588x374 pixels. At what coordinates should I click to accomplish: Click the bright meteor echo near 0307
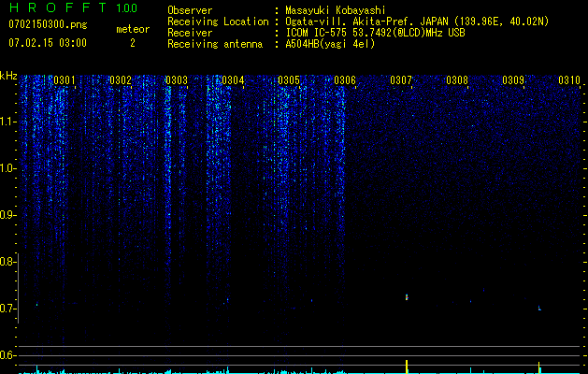(407, 297)
